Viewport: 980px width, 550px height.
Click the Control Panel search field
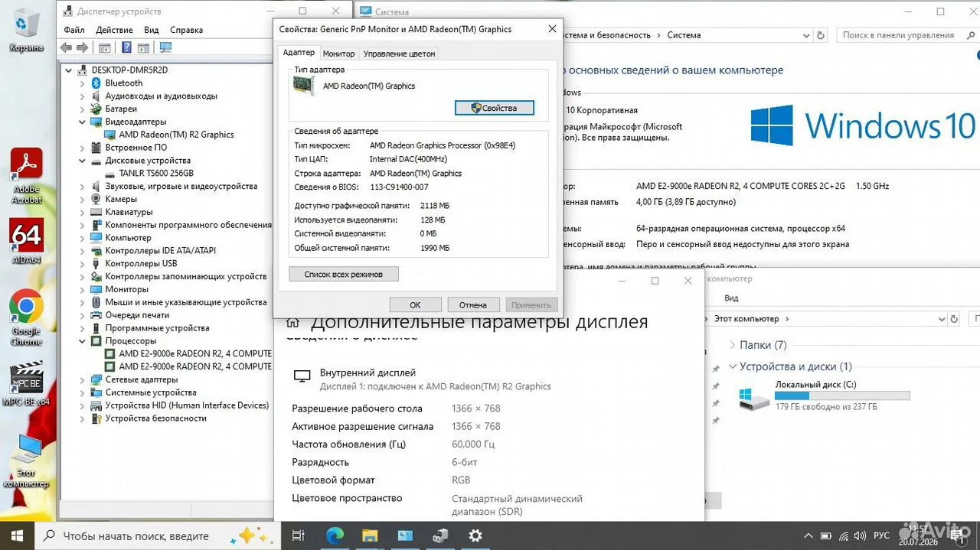click(x=906, y=35)
